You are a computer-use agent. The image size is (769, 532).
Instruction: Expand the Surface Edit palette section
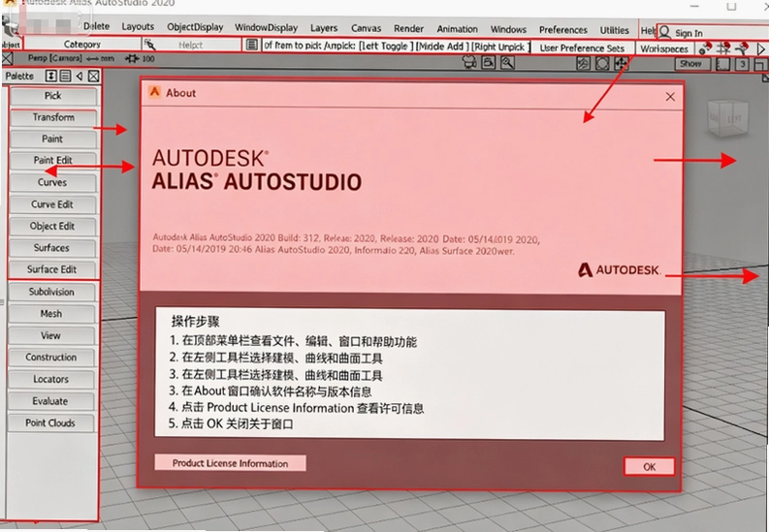coord(53,269)
